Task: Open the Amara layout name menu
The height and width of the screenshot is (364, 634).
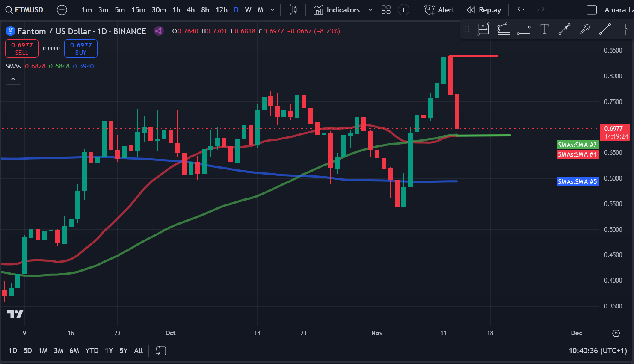Action: click(618, 9)
